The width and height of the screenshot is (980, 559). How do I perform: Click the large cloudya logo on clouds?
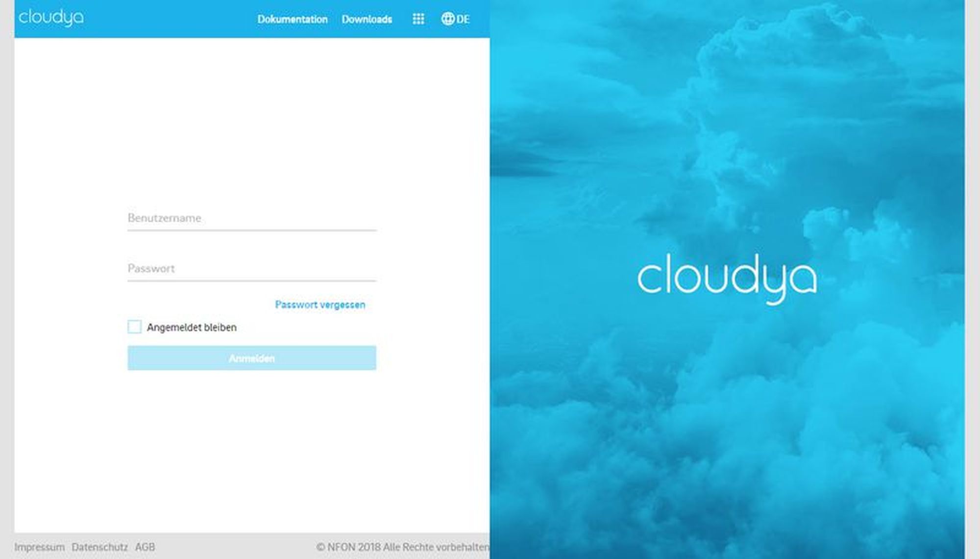(x=727, y=278)
